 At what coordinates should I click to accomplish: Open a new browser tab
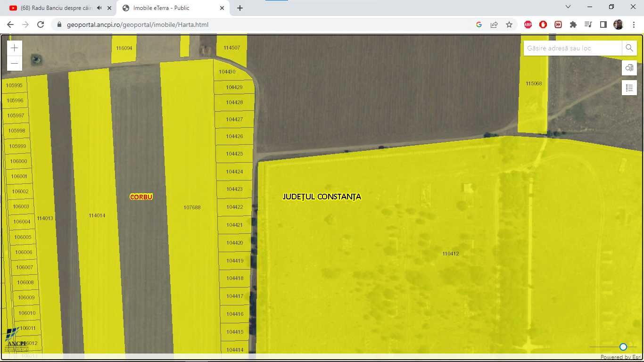(x=240, y=8)
